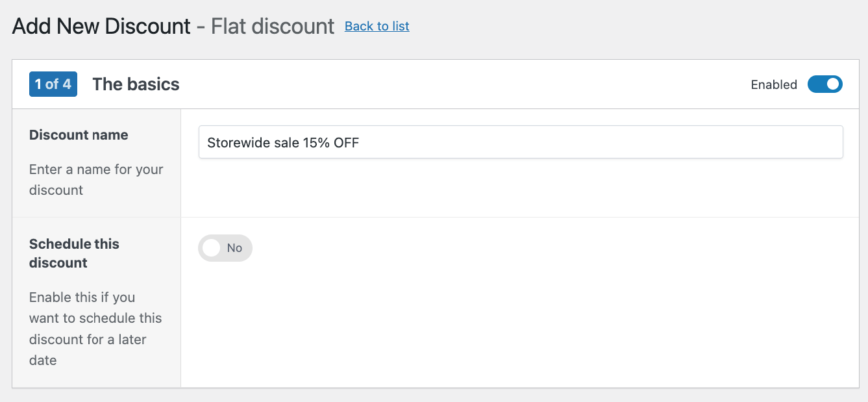Click the "Enter a name for your discount" hint
The height and width of the screenshot is (402, 868).
(96, 180)
